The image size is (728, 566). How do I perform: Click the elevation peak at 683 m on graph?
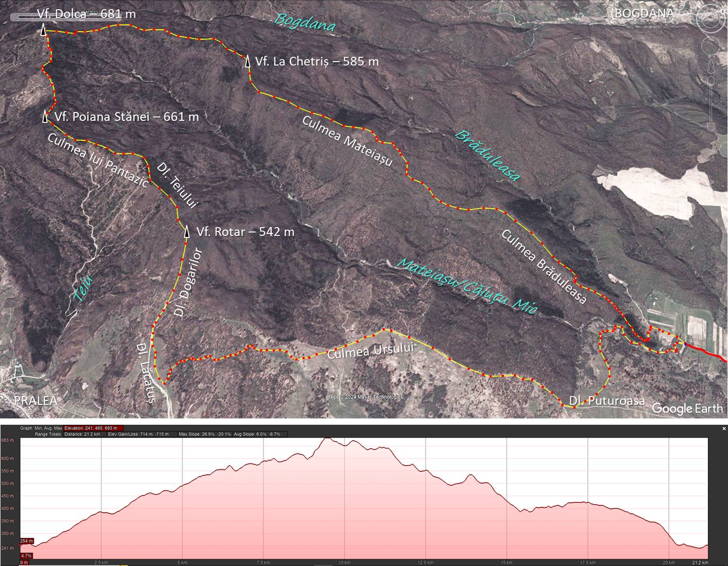[x=328, y=438]
